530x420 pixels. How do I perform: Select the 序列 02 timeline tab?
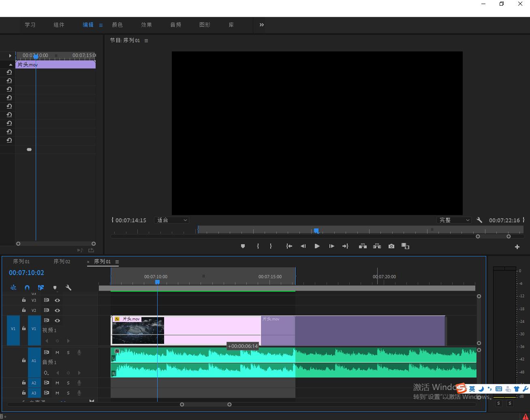pos(62,262)
